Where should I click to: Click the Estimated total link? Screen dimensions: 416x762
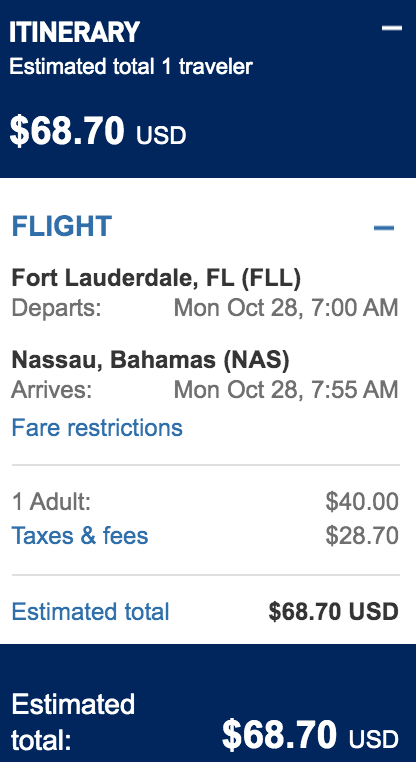(x=90, y=611)
